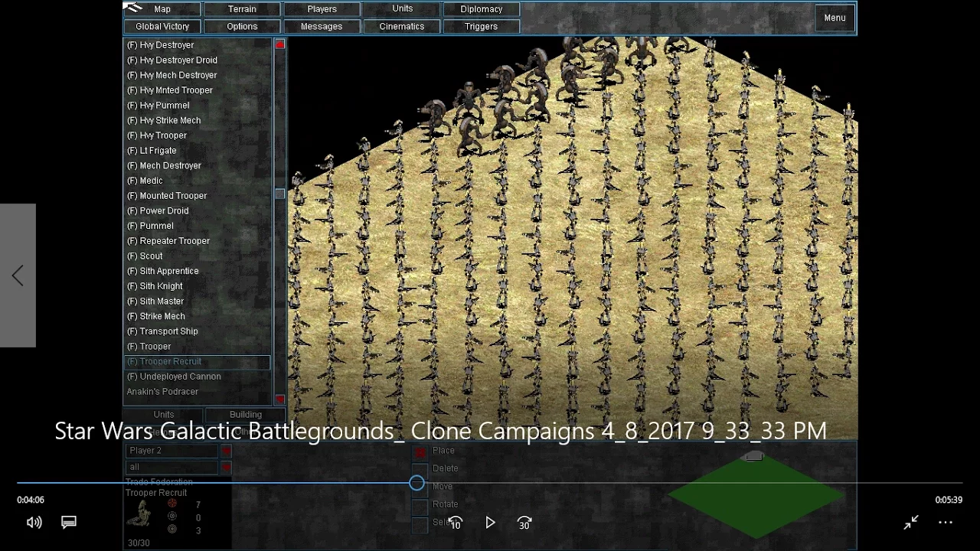The image size is (980, 551).
Task: Open the Players tab
Action: 322,9
